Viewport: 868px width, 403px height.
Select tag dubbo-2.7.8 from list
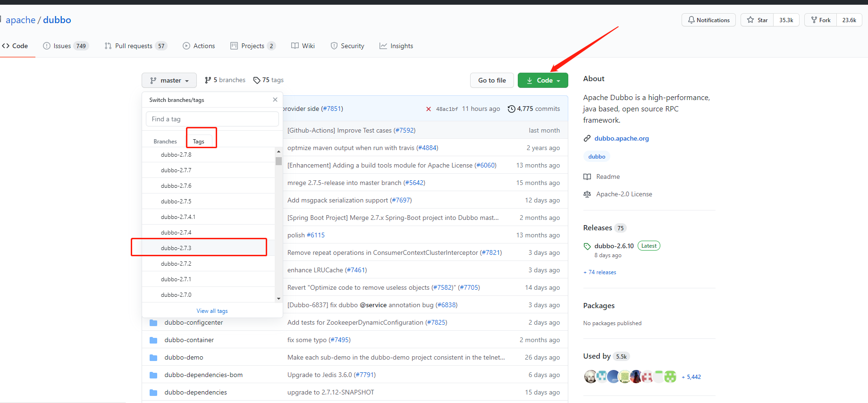(x=209, y=155)
